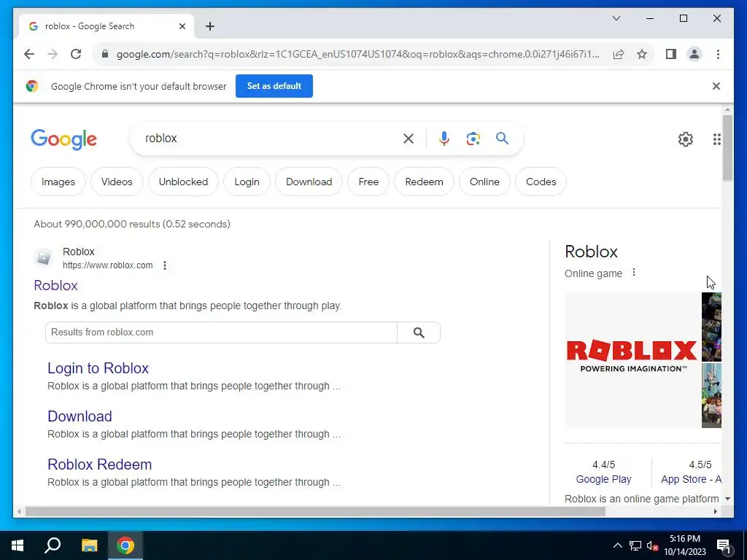
Task: Select the Online filter chip
Action: [484, 182]
